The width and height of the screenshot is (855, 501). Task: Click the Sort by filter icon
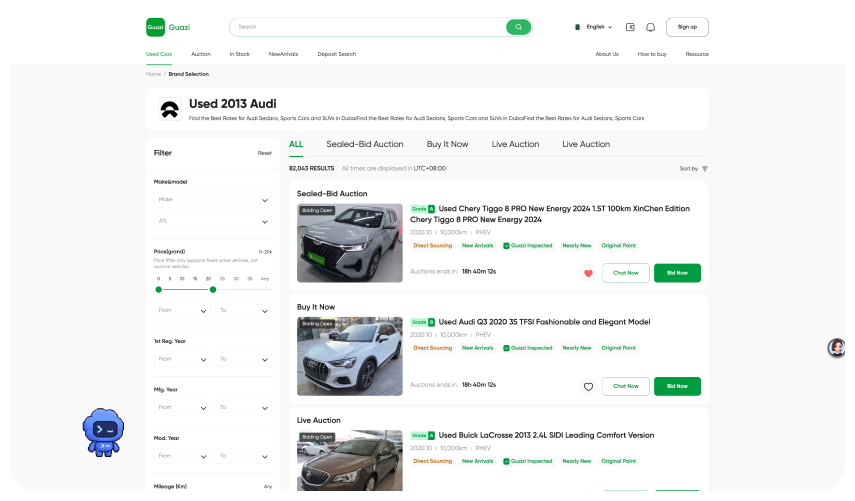click(x=705, y=168)
